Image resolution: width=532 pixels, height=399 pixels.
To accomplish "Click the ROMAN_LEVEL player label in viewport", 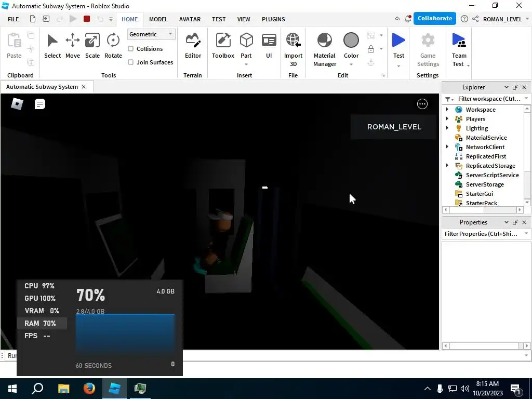I will click(x=394, y=127).
